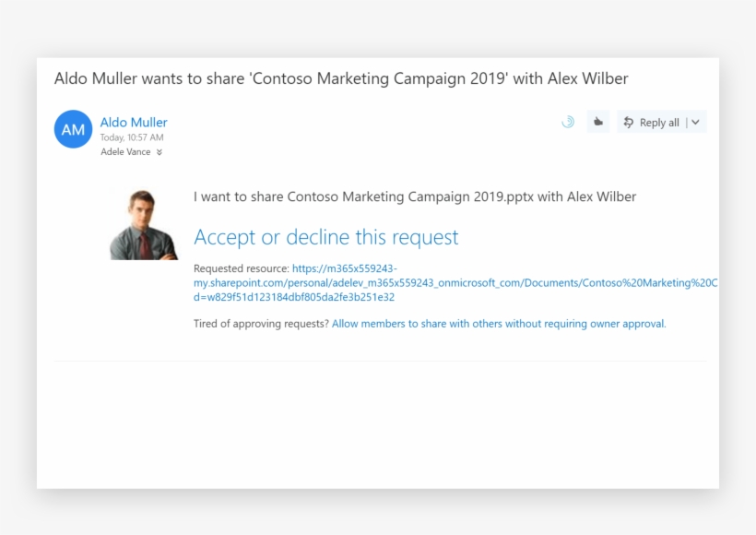Open the Aldo Muller sender name

point(134,122)
